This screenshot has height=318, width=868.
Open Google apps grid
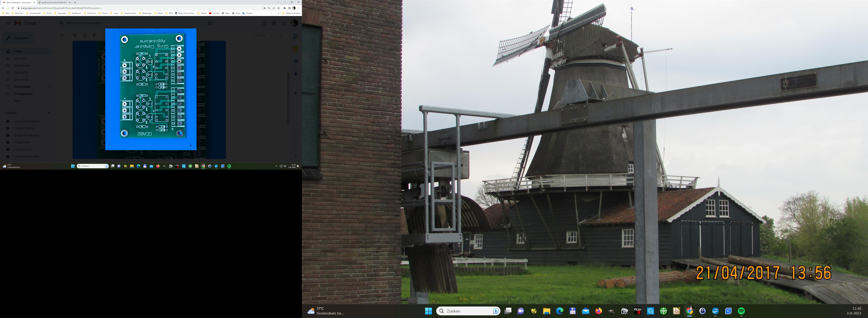point(284,23)
